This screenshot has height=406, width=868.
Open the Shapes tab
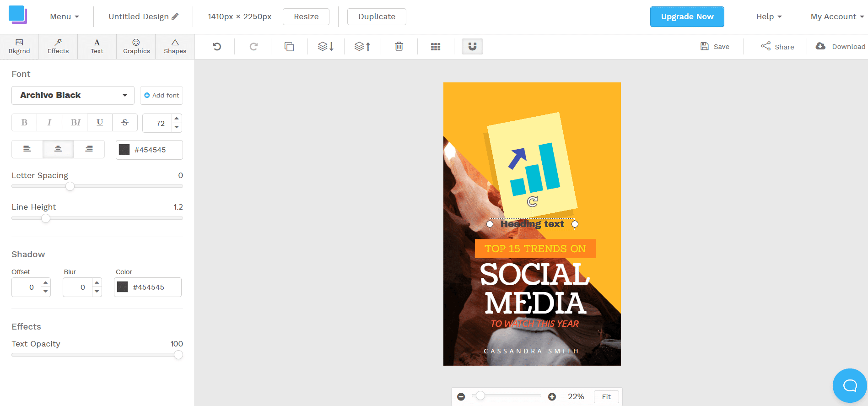coord(175,47)
